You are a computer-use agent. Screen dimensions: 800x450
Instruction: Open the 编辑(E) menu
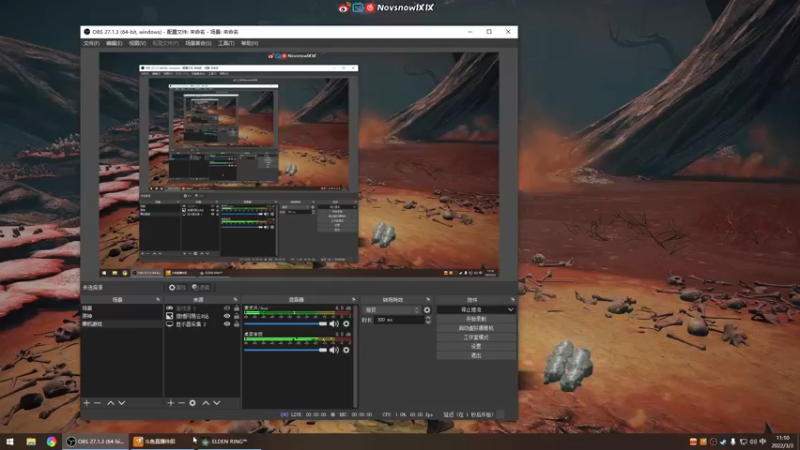114,43
